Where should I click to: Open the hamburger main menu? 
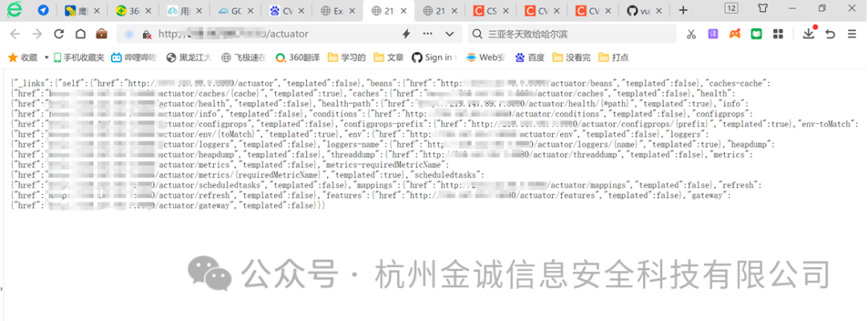click(x=852, y=35)
